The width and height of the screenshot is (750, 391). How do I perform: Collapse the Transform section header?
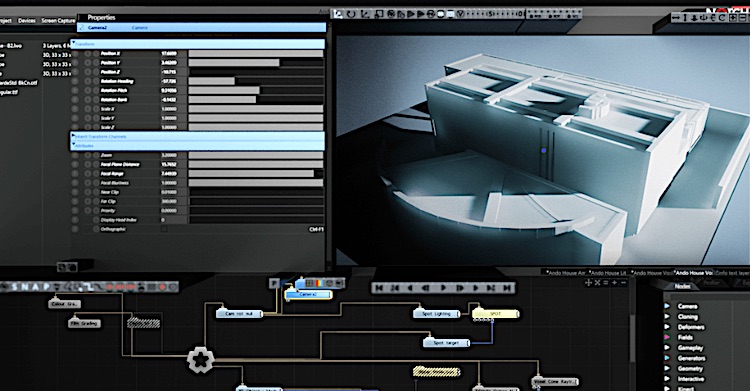[x=198, y=44]
